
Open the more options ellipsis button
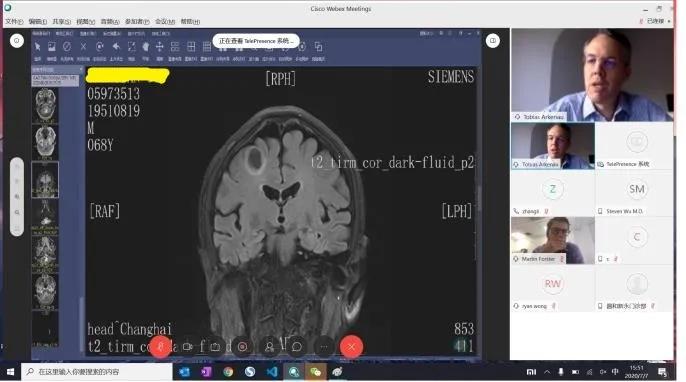[x=324, y=347]
